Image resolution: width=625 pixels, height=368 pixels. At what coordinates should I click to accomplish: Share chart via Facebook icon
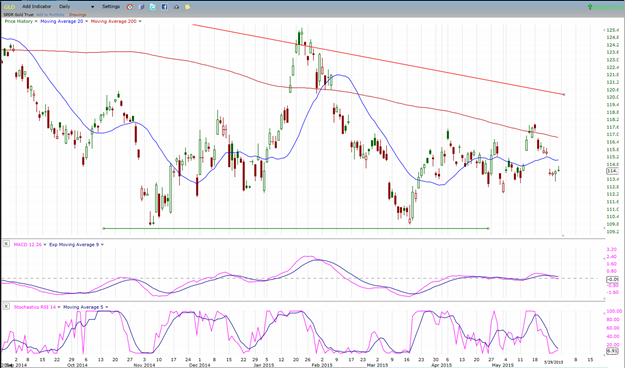pyautogui.click(x=165, y=7)
